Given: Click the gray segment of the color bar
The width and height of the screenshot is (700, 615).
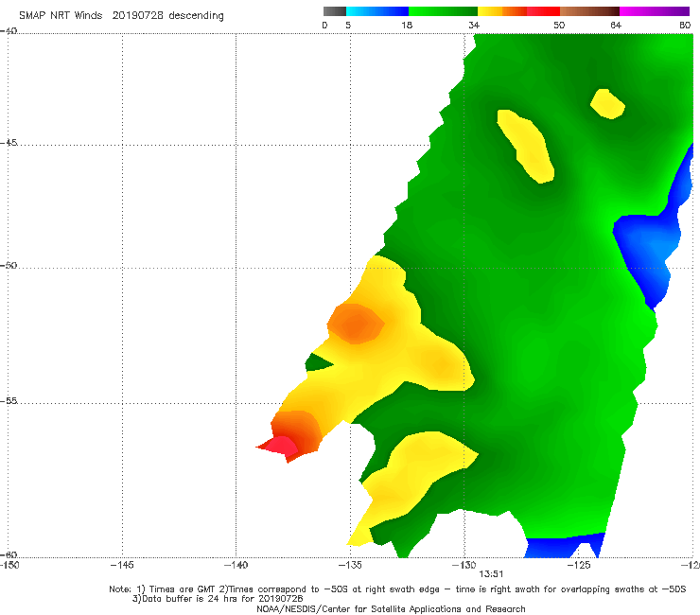Looking at the screenshot, I should pyautogui.click(x=334, y=11).
